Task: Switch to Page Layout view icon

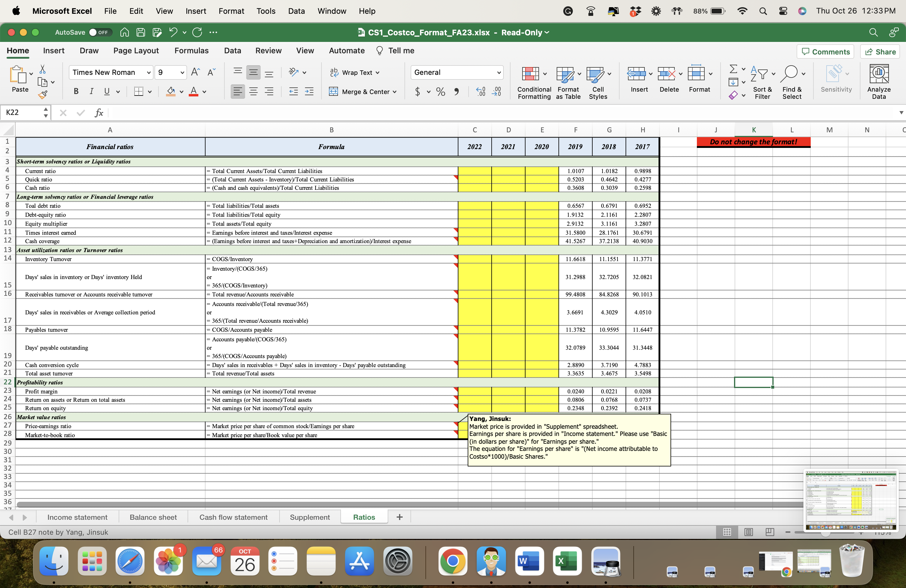Action: point(748,532)
